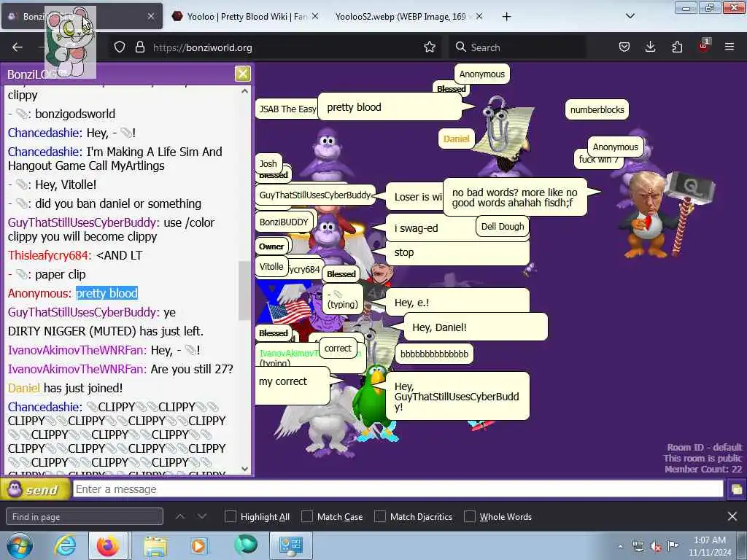Open the clock showing 1:07 AM

pyautogui.click(x=710, y=546)
